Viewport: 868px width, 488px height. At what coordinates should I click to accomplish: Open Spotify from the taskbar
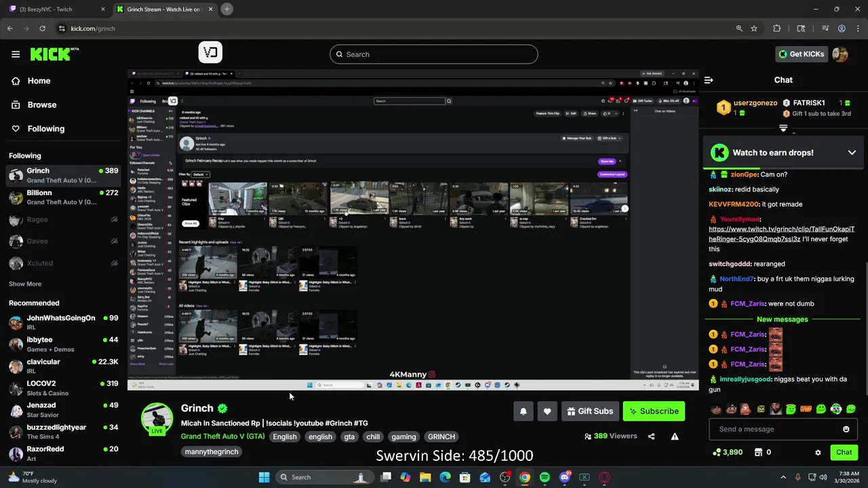coord(545,477)
